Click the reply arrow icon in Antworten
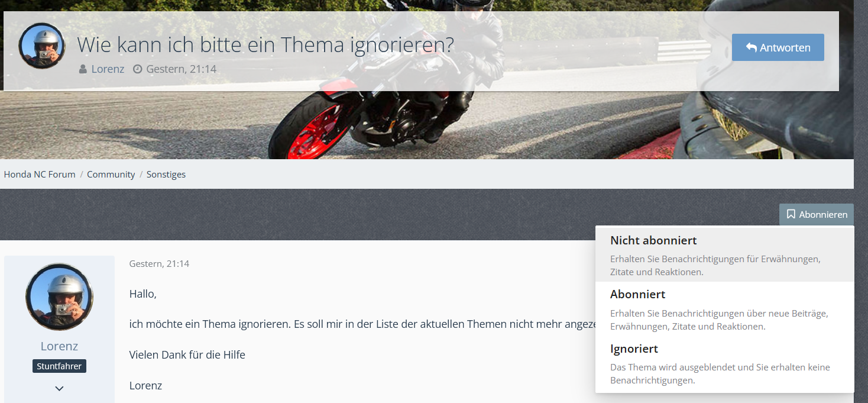868x403 pixels. click(x=752, y=47)
